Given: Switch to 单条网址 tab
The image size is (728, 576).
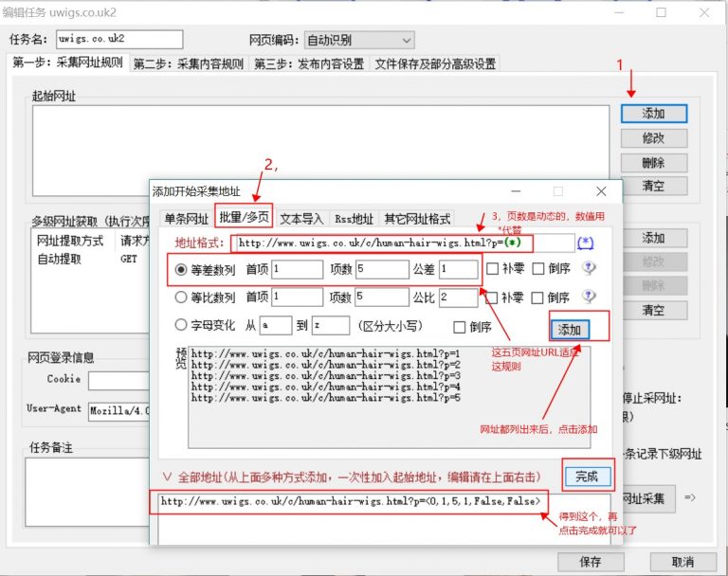Looking at the screenshot, I should click(186, 219).
